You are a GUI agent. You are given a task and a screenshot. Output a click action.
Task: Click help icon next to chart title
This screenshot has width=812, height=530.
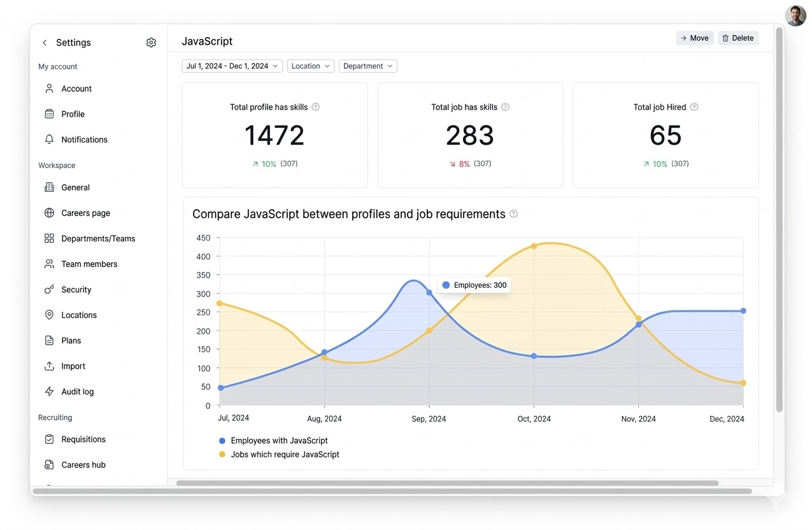(514, 214)
